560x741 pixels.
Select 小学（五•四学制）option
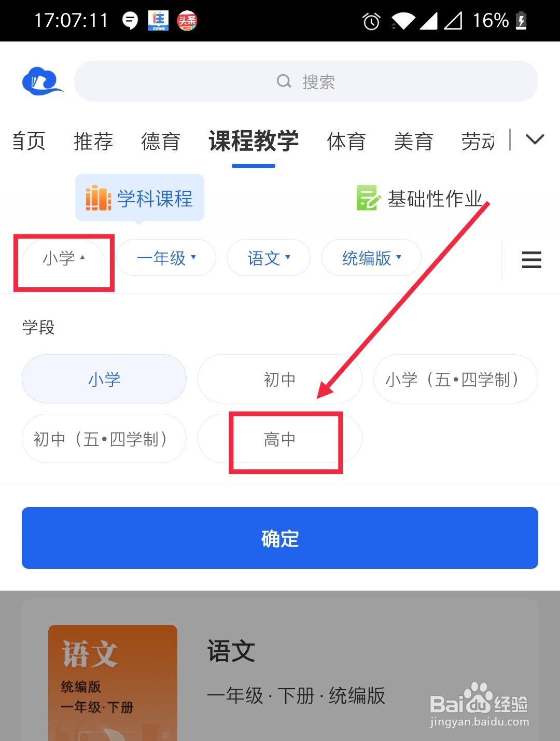[455, 379]
